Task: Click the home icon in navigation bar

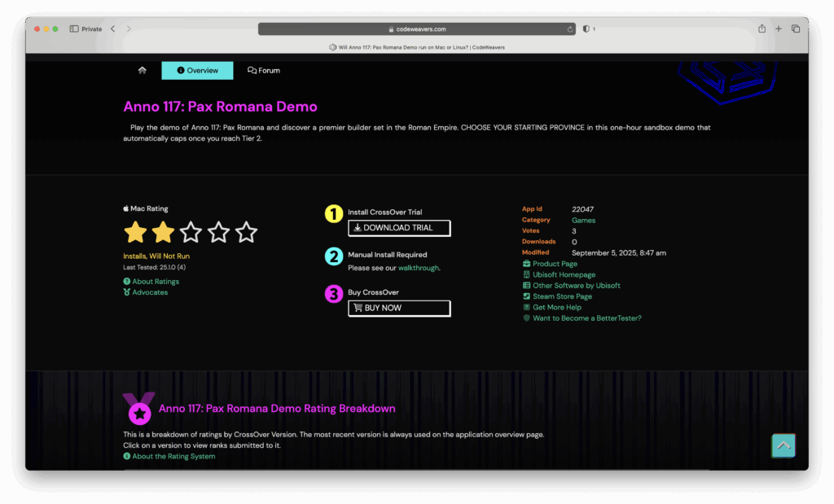Action: (x=143, y=71)
